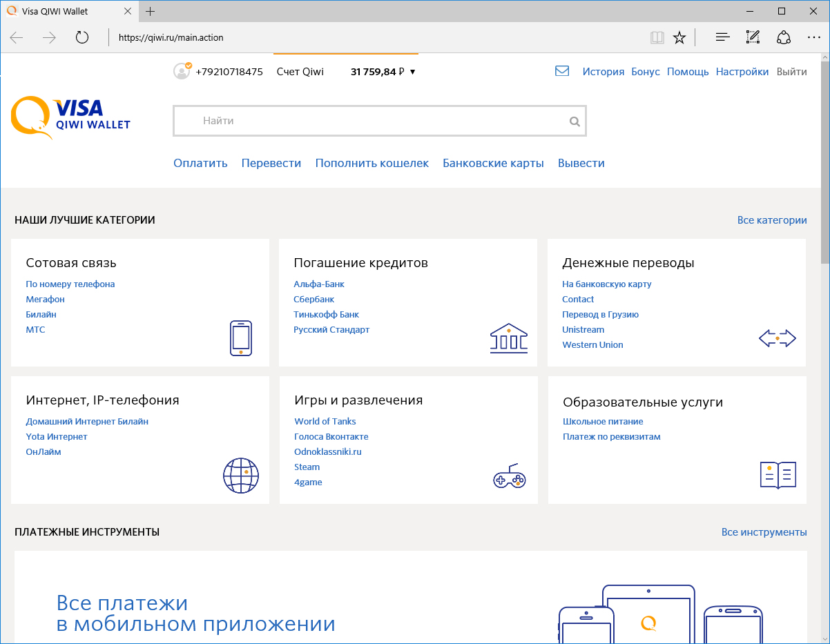Viewport: 830px width, 644px height.
Task: Open the Western Union link
Action: [592, 344]
